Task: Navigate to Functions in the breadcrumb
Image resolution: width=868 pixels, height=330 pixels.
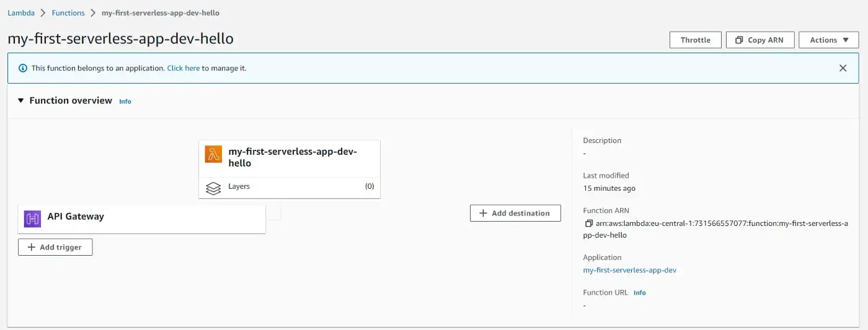Action: click(x=68, y=13)
